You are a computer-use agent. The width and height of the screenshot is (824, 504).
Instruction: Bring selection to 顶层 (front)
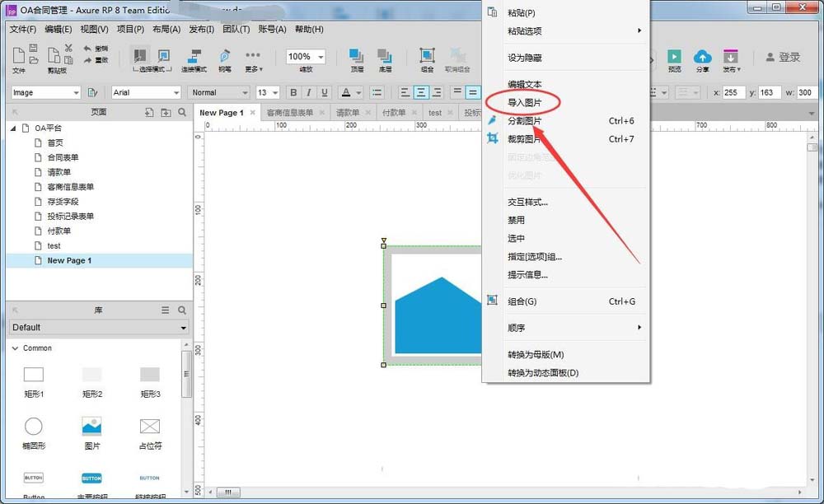coord(354,56)
